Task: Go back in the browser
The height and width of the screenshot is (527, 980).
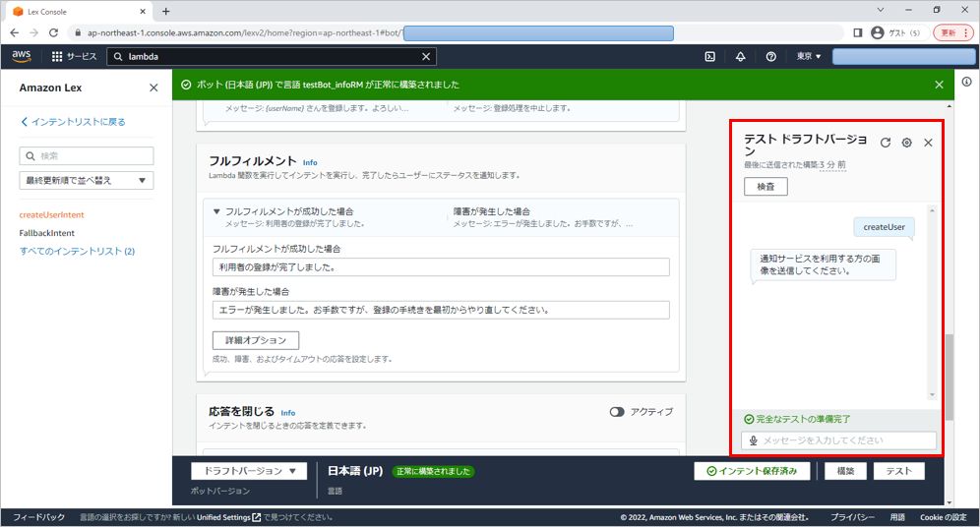Action: [15, 32]
